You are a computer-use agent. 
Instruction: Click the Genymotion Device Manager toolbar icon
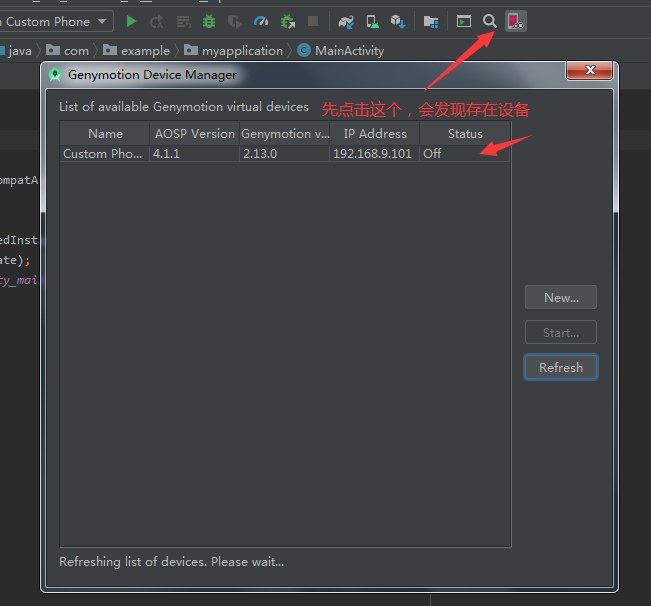(x=516, y=21)
